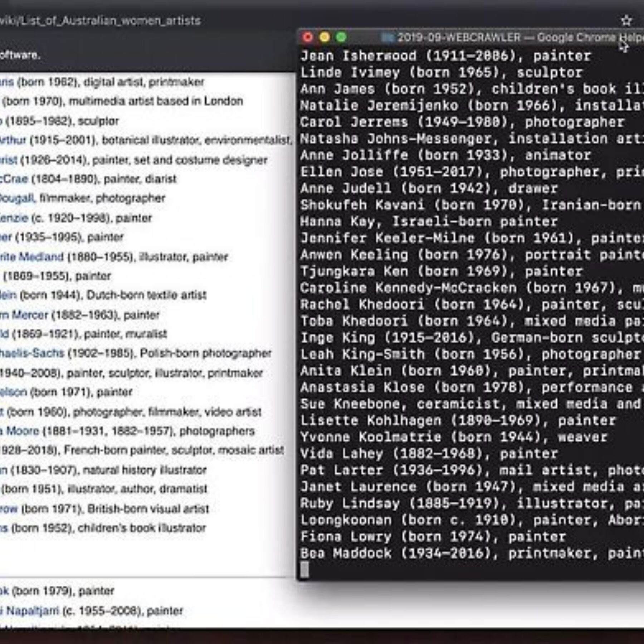Click the terminal line Natasha Johns-Messenger
Viewport: 644px width, 644px height.
472,138
